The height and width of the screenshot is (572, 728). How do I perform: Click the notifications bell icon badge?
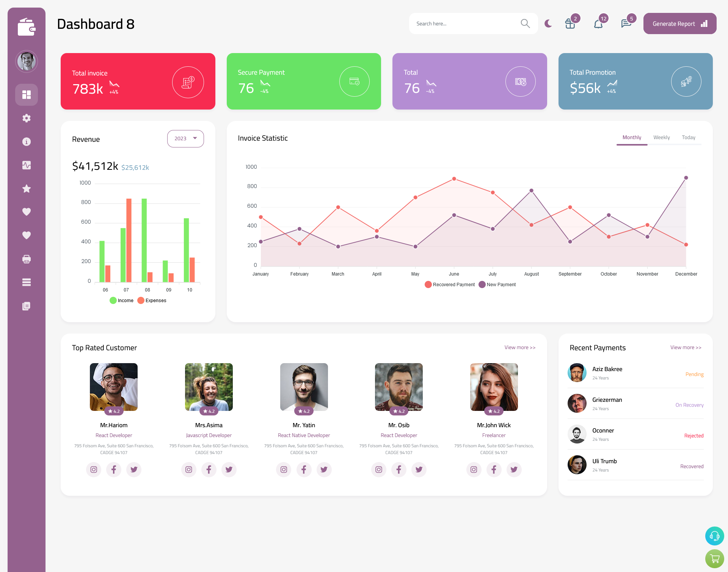604,18
